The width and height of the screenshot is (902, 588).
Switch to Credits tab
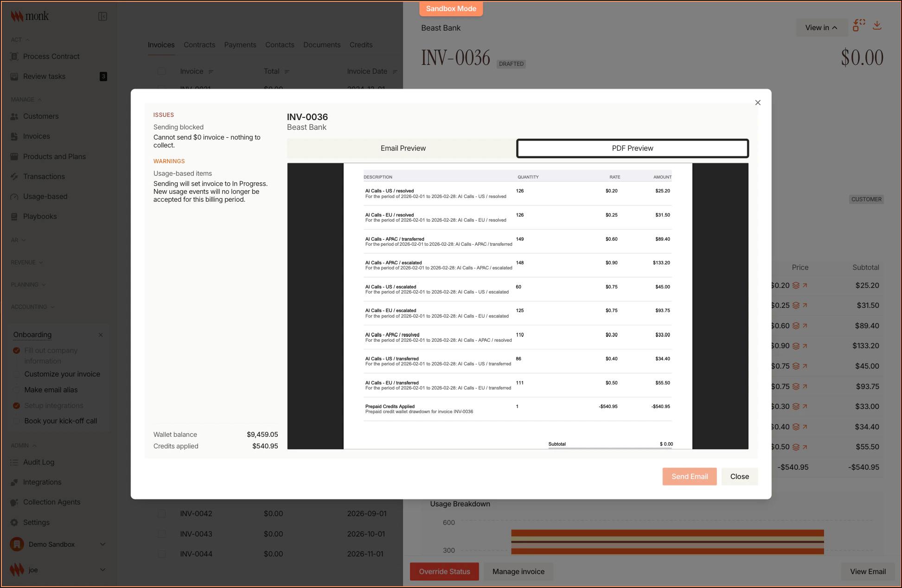click(x=361, y=45)
